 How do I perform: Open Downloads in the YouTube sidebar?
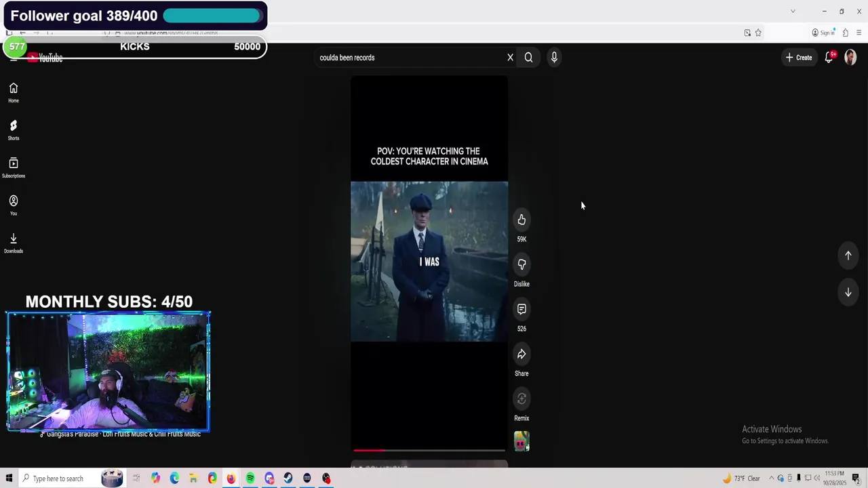13,243
